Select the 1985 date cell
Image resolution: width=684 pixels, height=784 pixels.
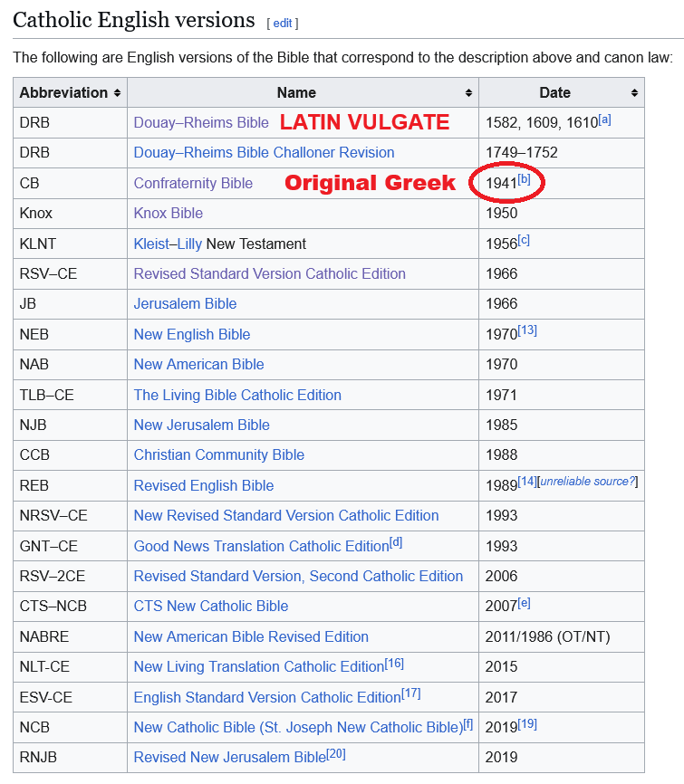coord(562,425)
